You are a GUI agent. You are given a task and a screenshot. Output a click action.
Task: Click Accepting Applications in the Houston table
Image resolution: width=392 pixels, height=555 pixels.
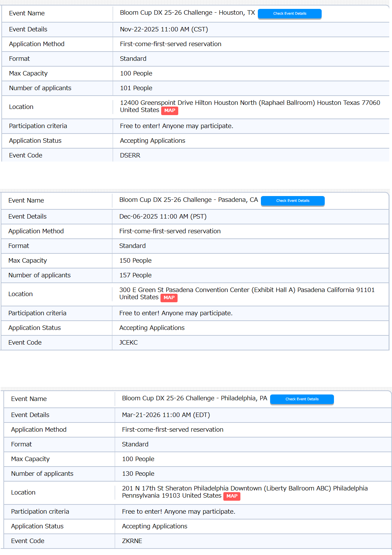153,141
